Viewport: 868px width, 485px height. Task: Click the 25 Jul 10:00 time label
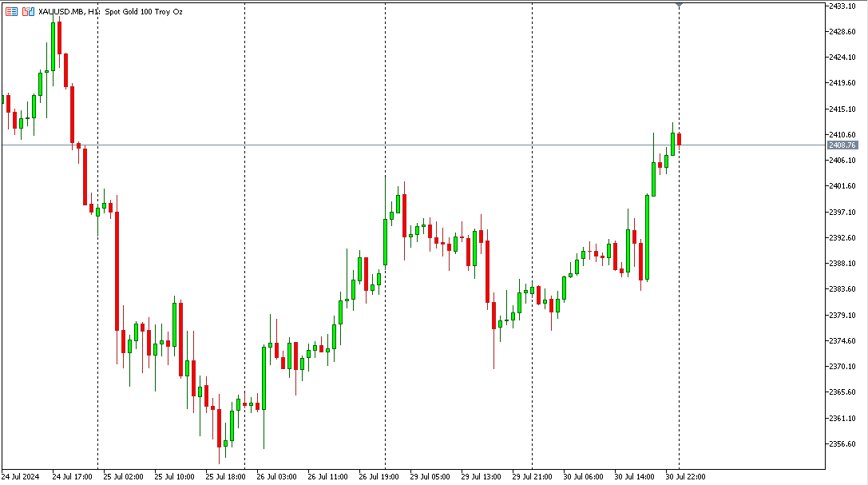[x=174, y=477]
